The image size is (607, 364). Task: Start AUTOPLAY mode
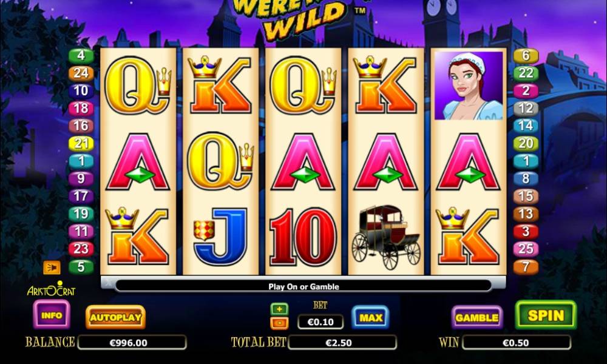click(115, 317)
